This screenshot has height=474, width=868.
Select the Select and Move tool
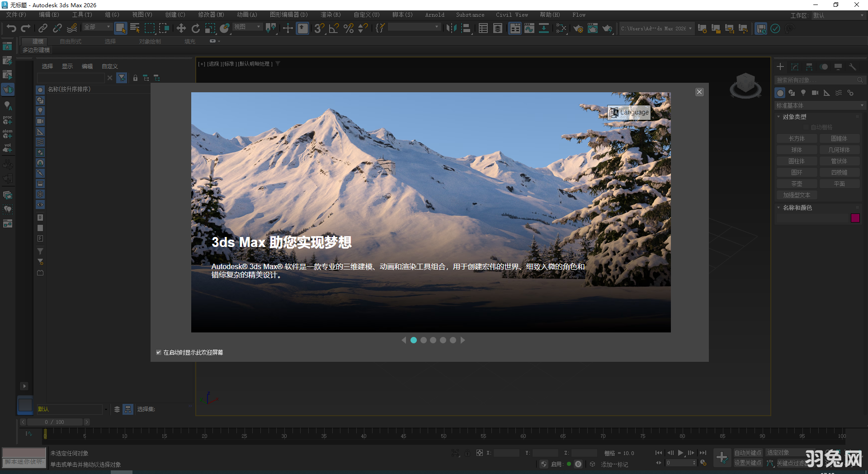pyautogui.click(x=181, y=28)
